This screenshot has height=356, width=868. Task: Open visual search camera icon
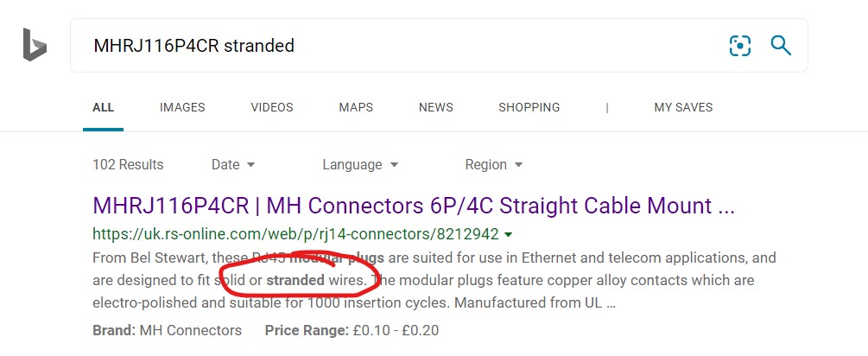(x=740, y=46)
